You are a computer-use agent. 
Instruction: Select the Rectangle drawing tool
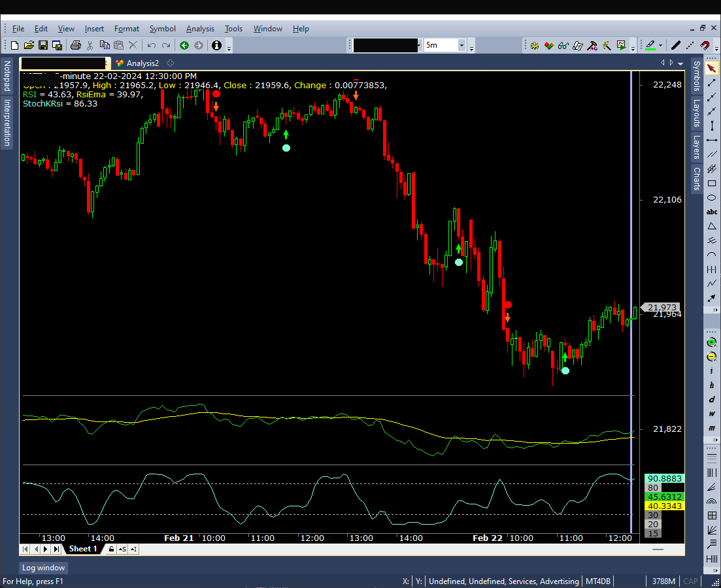(x=711, y=184)
